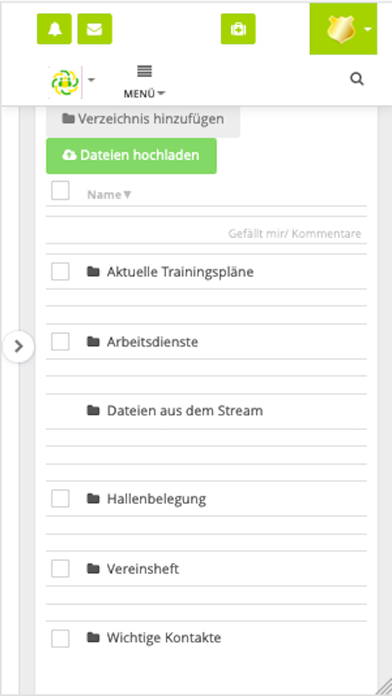Click folder icon beside Dateien aus dem Stream
392x696 pixels.
93,411
